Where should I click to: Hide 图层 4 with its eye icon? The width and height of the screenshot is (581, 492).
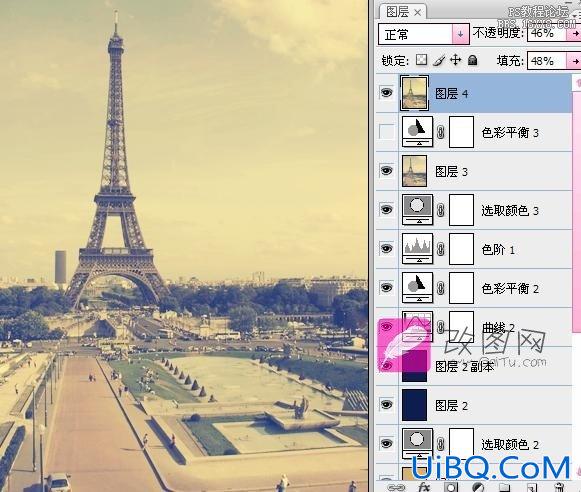point(386,92)
